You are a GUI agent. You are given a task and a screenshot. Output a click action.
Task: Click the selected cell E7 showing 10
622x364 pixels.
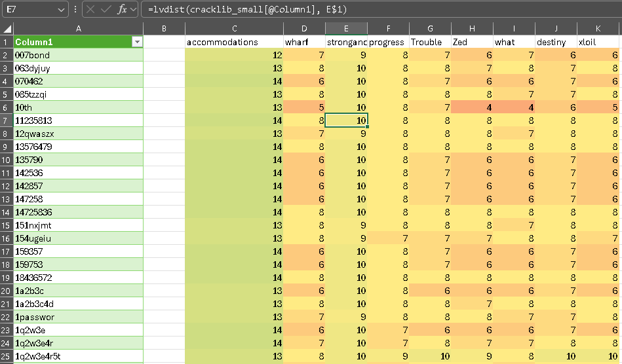click(346, 120)
